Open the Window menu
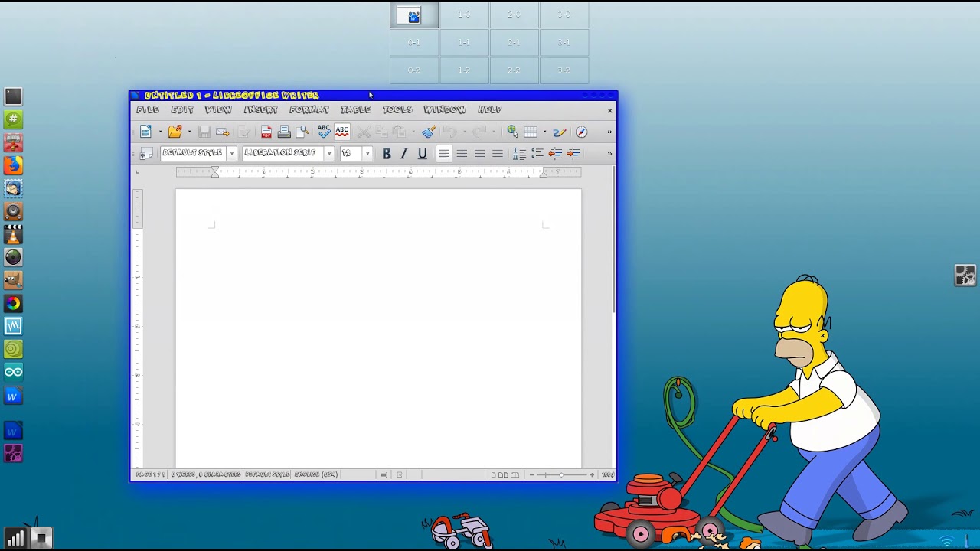This screenshot has width=980, height=551. (x=445, y=110)
